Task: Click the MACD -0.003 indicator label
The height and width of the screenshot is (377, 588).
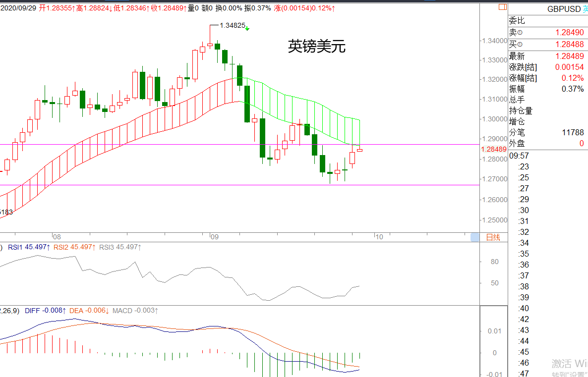Action: point(135,311)
